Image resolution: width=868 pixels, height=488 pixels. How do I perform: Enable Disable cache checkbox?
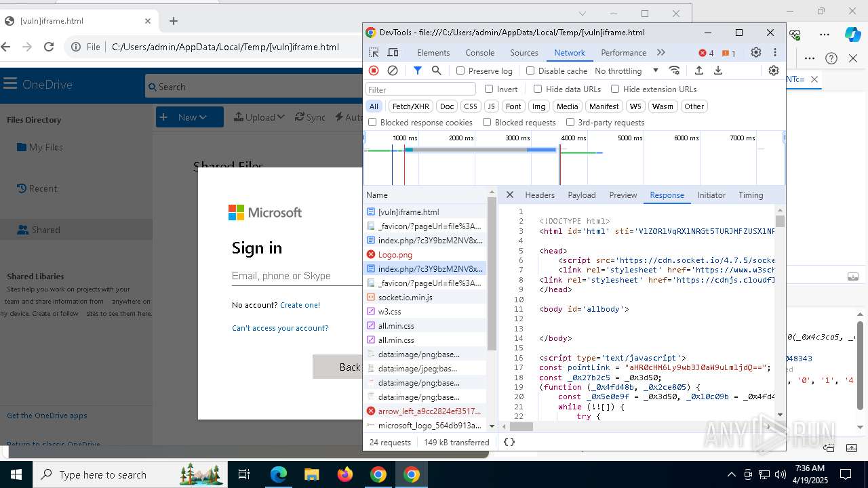click(x=530, y=70)
